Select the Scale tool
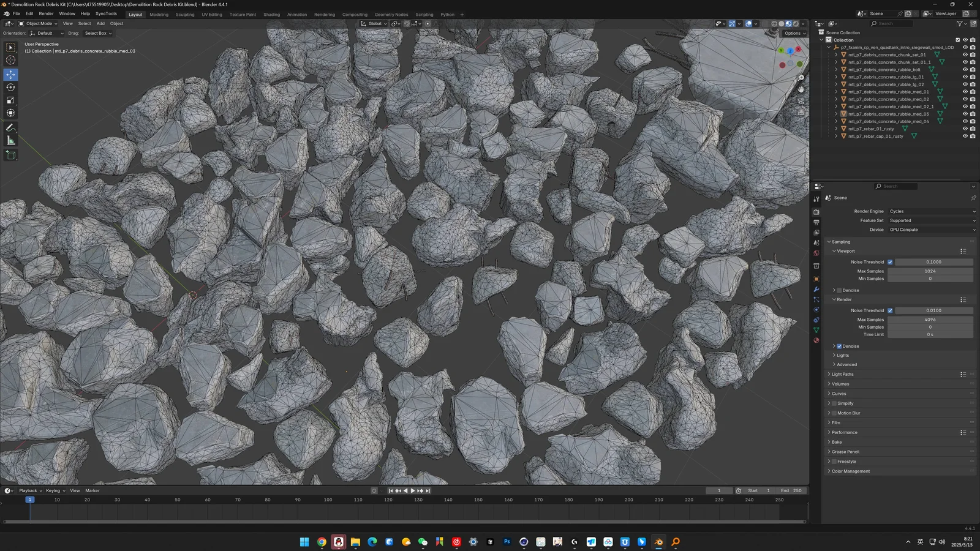 click(10, 100)
